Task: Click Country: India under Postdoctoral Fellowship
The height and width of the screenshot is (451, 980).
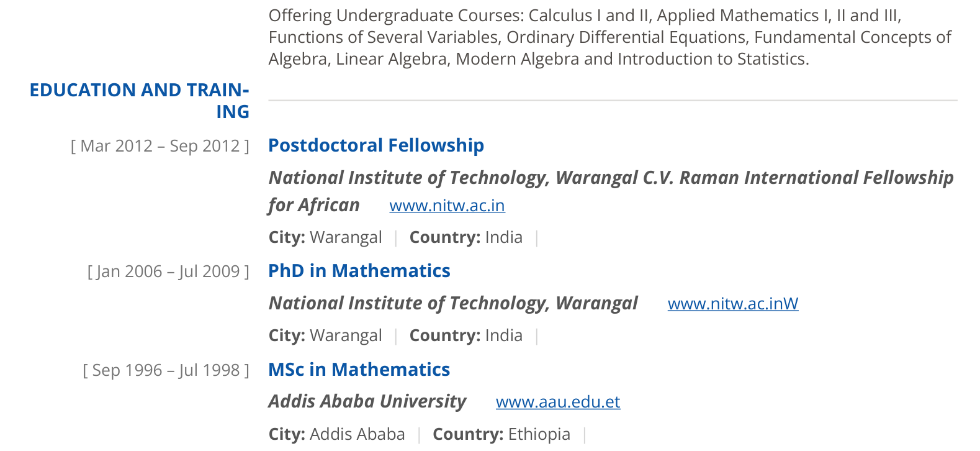Action: coord(466,237)
